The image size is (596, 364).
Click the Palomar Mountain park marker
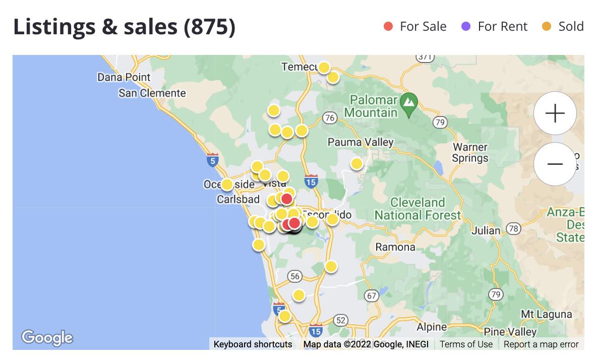pyautogui.click(x=409, y=103)
